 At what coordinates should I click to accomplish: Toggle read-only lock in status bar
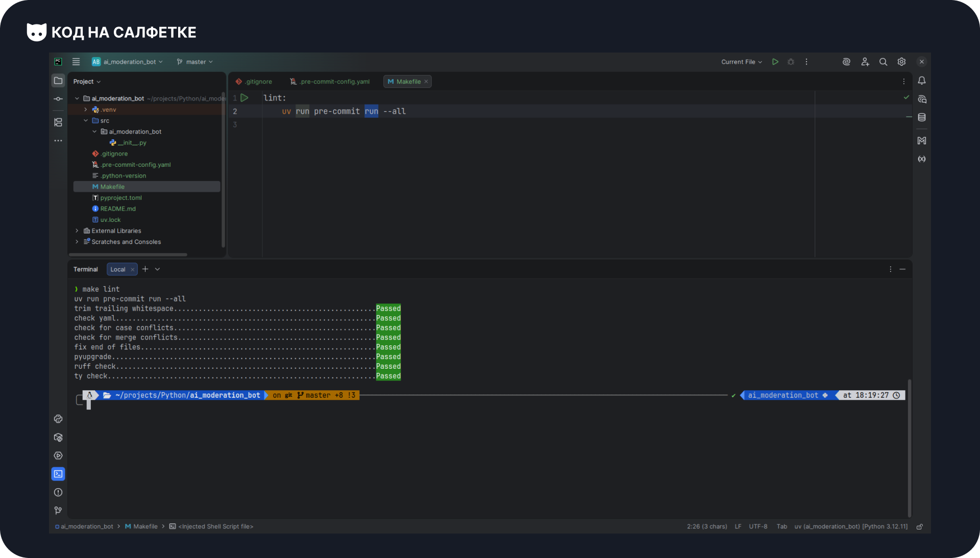(x=920, y=526)
